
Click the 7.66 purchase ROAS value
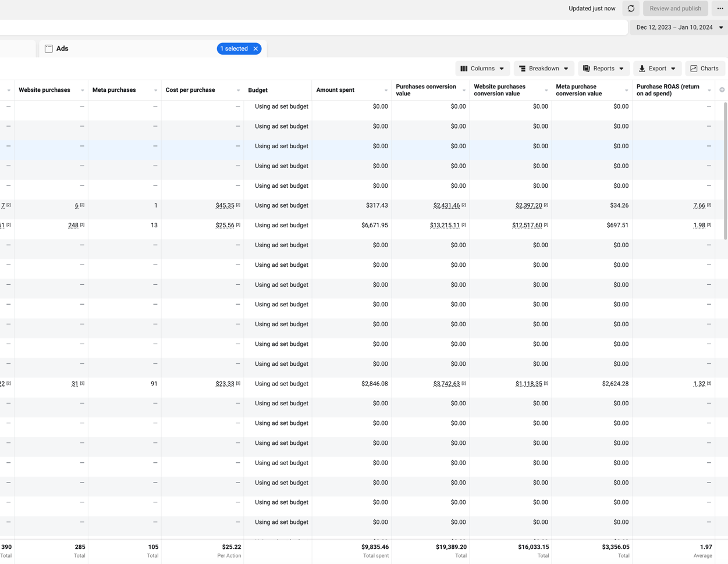tap(699, 206)
